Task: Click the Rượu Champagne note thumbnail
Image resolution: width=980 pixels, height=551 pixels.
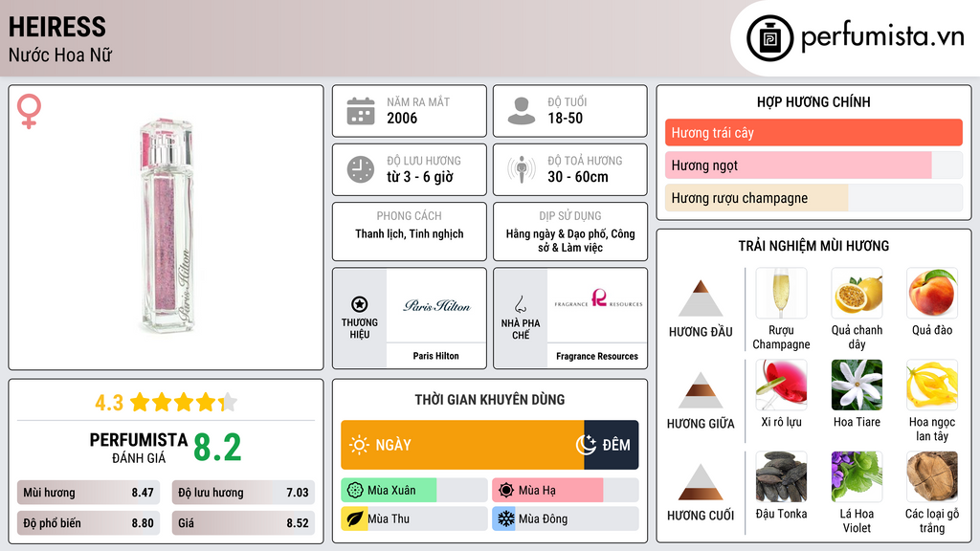Action: click(781, 294)
